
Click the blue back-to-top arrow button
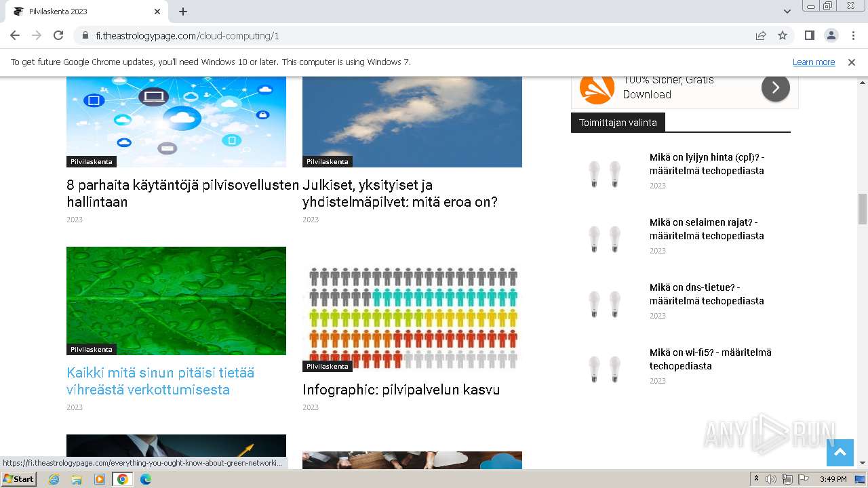(840, 453)
